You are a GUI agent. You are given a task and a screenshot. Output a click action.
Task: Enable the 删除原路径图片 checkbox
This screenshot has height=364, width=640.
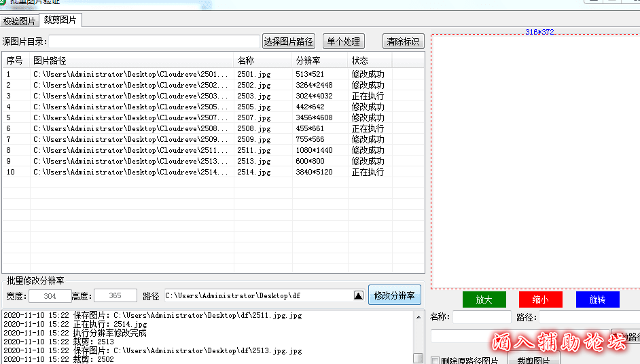pyautogui.click(x=435, y=360)
